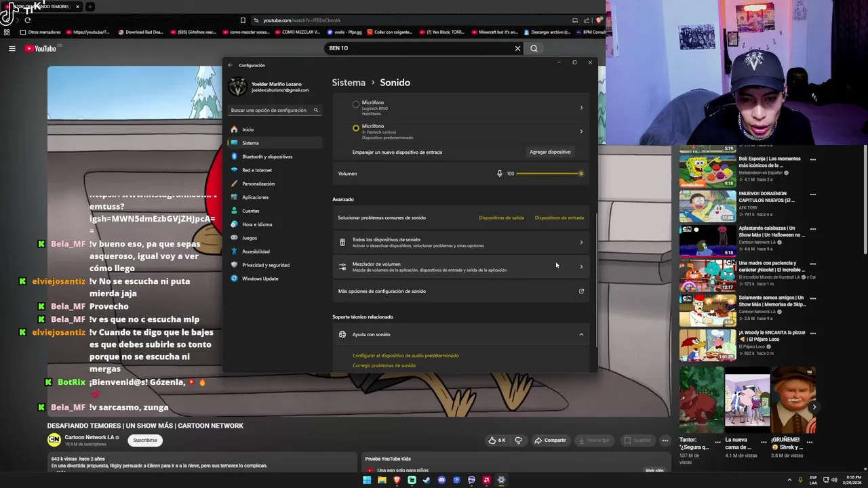Run YouTube search with magnifier button

coord(534,48)
